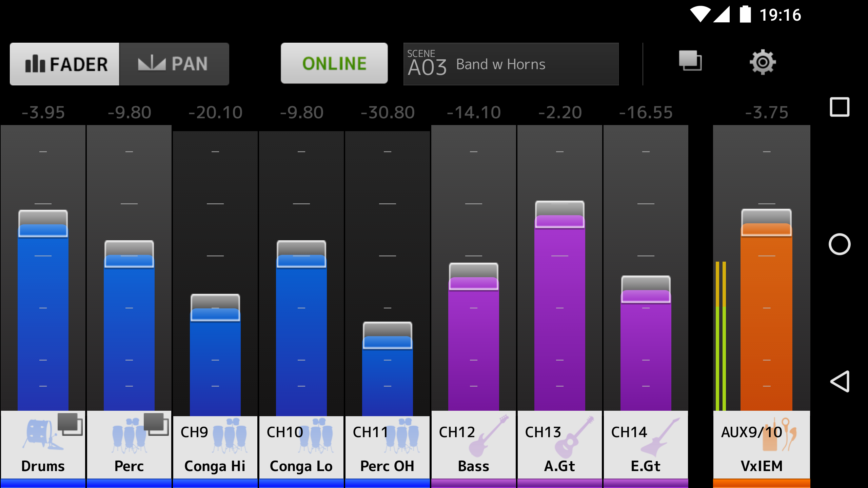Image resolution: width=868 pixels, height=488 pixels.
Task: Toggle the ONLINE connection button
Action: [x=334, y=63]
